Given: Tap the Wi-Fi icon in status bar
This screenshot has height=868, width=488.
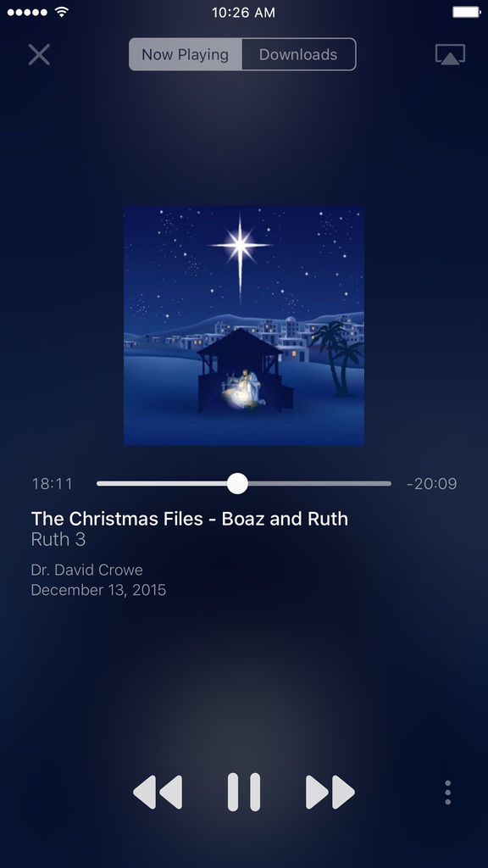Looking at the screenshot, I should click(62, 12).
